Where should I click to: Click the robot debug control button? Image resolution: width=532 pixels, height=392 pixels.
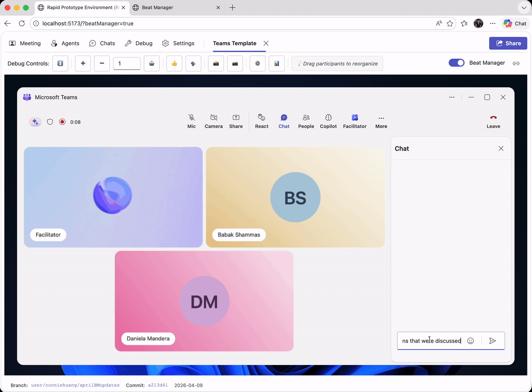point(152,63)
